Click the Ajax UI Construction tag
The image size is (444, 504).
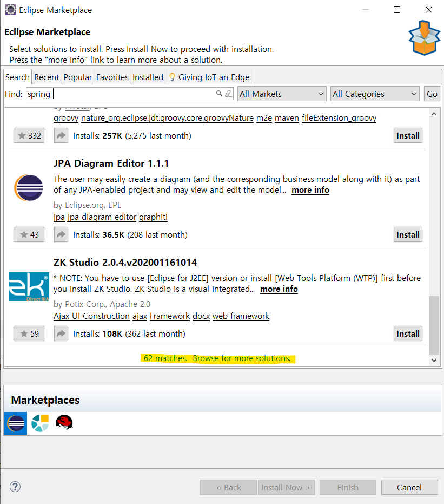point(91,316)
